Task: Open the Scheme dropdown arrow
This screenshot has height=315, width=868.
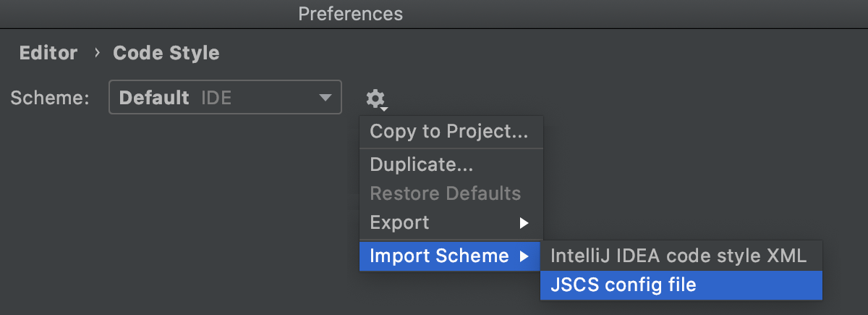Action: pyautogui.click(x=324, y=98)
